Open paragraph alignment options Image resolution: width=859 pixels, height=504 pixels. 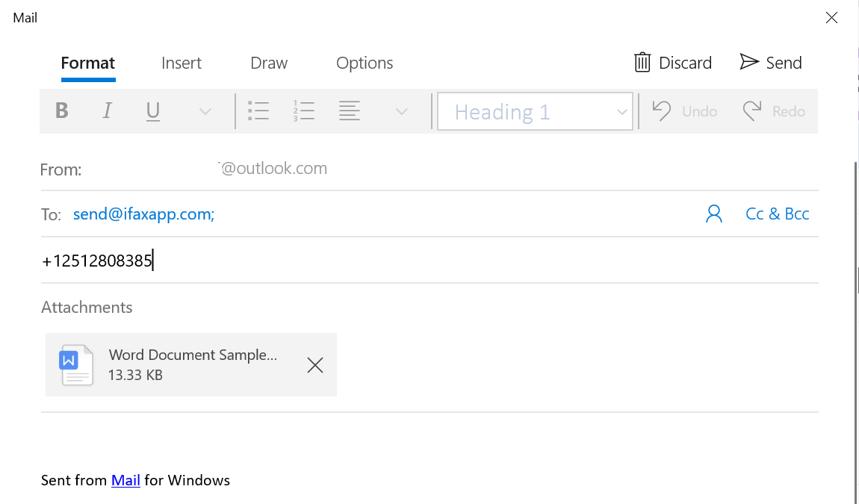tap(350, 111)
